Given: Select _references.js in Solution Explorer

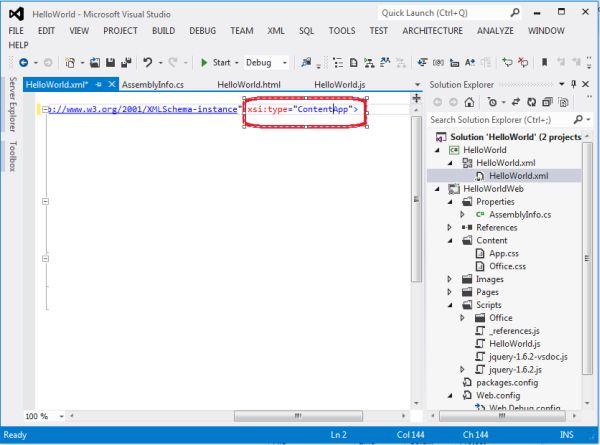Looking at the screenshot, I should [514, 331].
